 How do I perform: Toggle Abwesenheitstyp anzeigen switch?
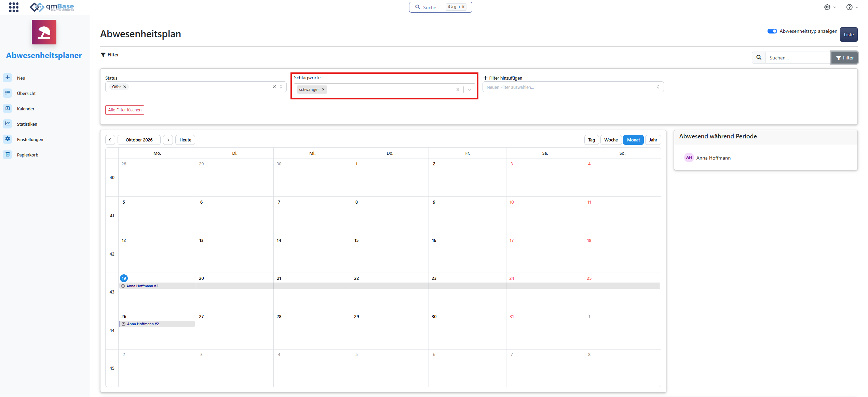pos(772,31)
